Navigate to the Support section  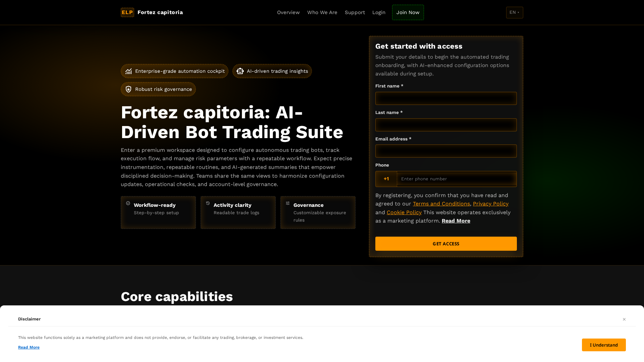[x=355, y=12]
